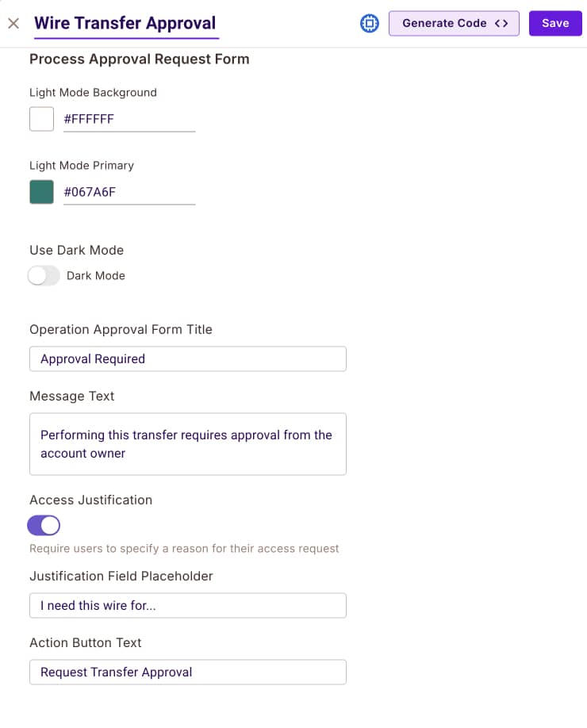The width and height of the screenshot is (587, 728).
Task: Click the Use Dark Mode label
Action: tap(76, 250)
